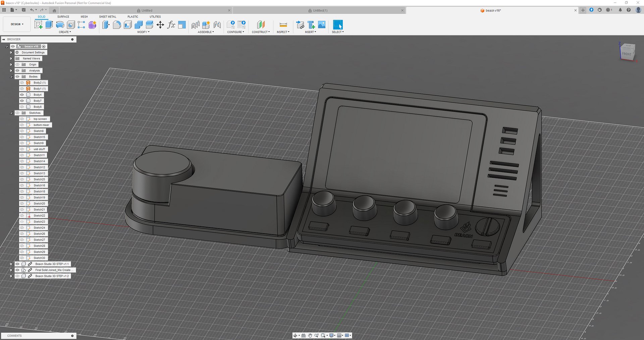Click the Undo arrow
Viewport: 644px width, 340px height.
(x=32, y=10)
